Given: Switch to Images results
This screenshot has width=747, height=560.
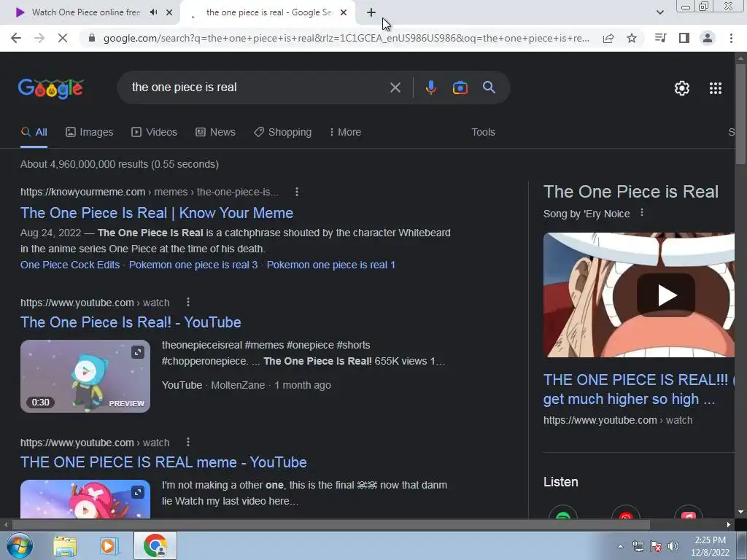Looking at the screenshot, I should tap(90, 132).
